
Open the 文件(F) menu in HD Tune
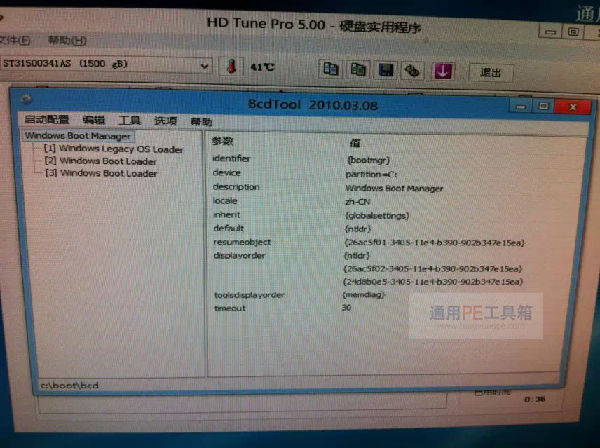tap(15, 40)
